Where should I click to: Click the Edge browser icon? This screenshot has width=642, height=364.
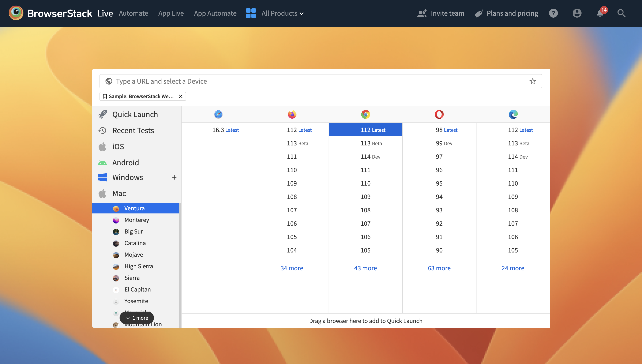pyautogui.click(x=513, y=114)
